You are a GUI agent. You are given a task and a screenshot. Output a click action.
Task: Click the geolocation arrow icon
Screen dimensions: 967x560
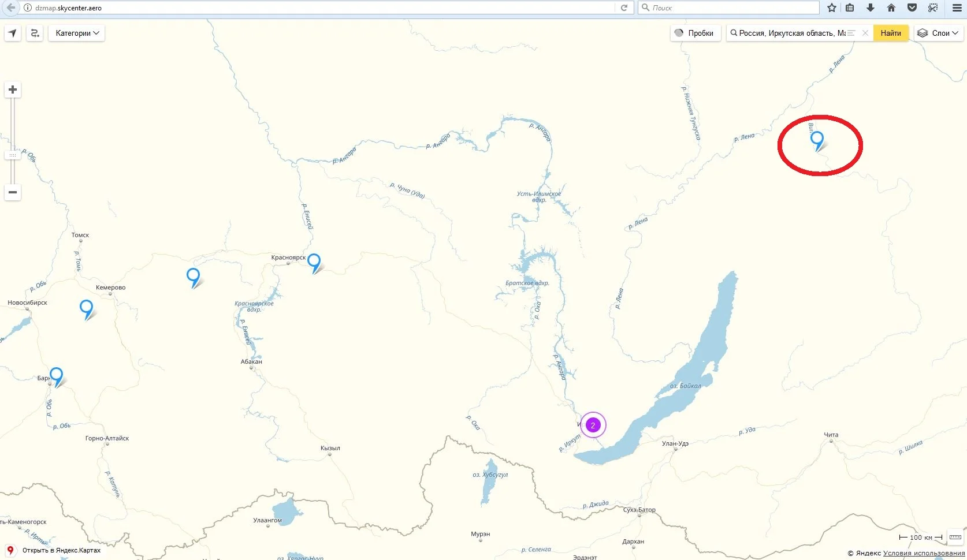[x=12, y=33]
